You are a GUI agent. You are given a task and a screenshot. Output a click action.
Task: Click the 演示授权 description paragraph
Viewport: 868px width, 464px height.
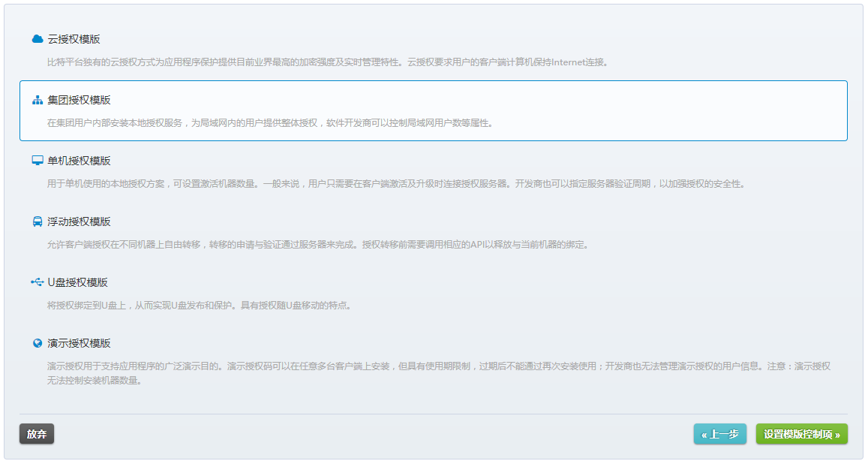coord(439,373)
